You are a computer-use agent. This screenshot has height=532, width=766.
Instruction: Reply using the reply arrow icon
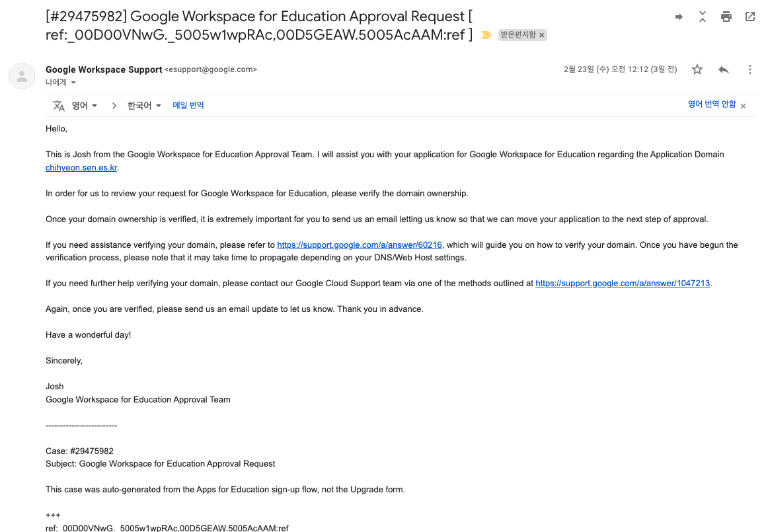click(x=724, y=69)
